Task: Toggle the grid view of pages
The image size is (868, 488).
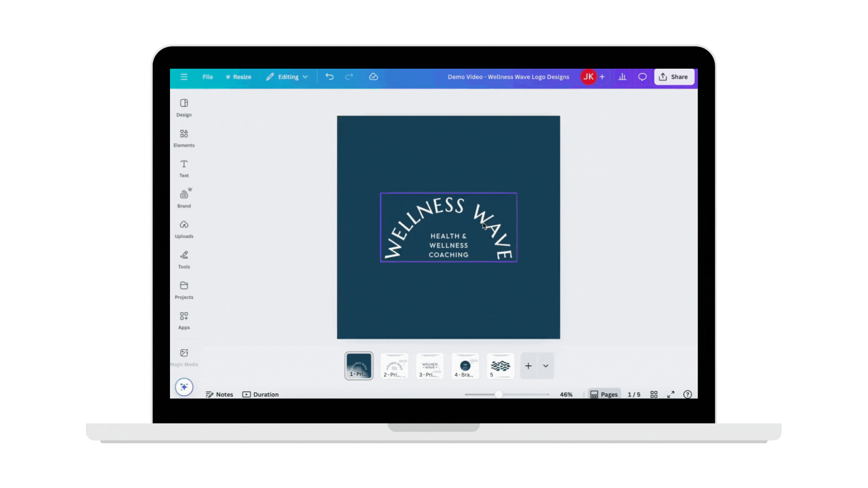Action: click(654, 394)
